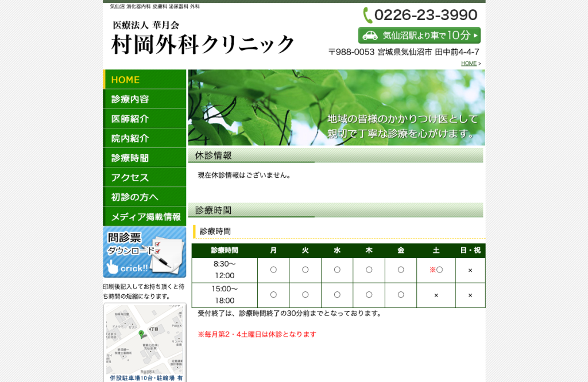Click the 月 column header

pyautogui.click(x=273, y=251)
